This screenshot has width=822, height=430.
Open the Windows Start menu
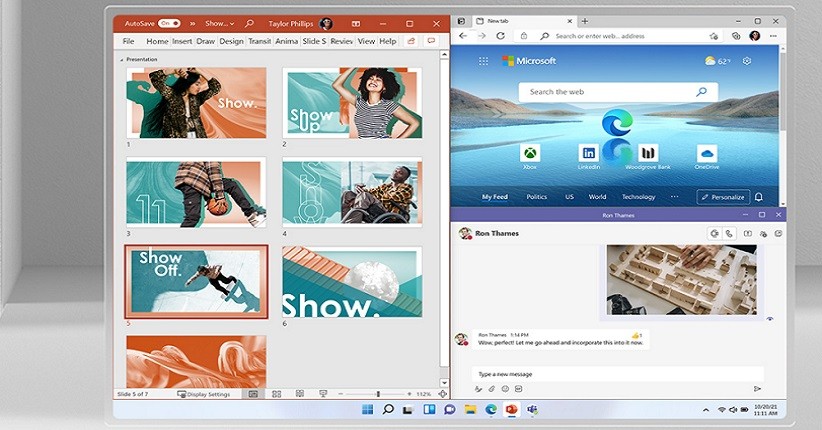click(368, 410)
